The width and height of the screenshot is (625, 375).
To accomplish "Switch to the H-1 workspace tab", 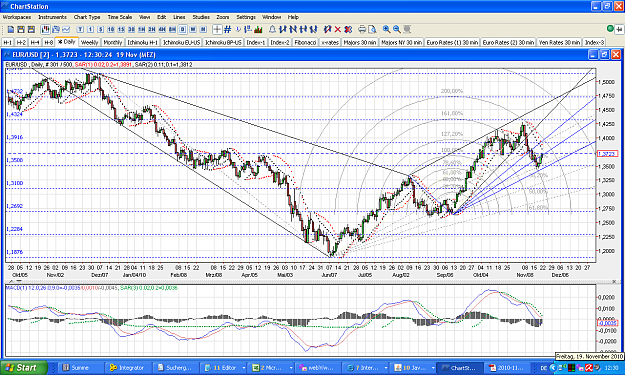I will coord(8,42).
